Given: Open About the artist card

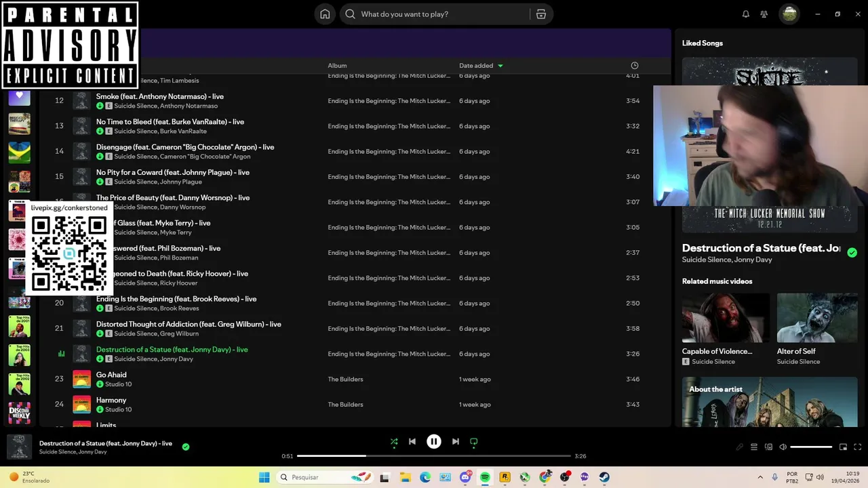Looking at the screenshot, I should pos(770,402).
